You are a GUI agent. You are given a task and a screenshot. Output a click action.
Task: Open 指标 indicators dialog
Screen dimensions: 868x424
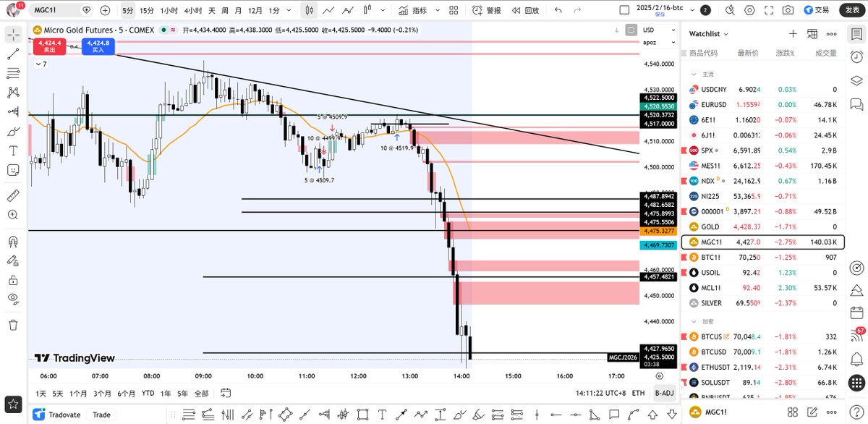412,10
